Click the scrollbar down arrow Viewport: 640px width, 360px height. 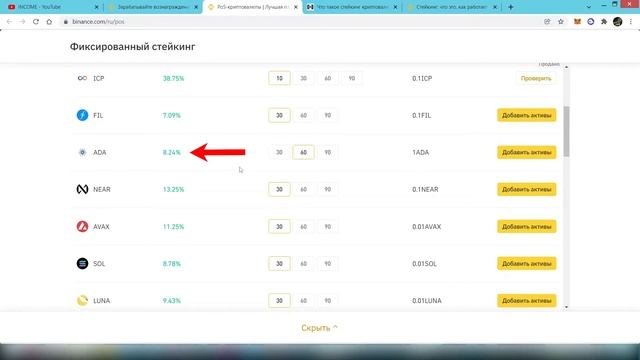click(x=566, y=307)
